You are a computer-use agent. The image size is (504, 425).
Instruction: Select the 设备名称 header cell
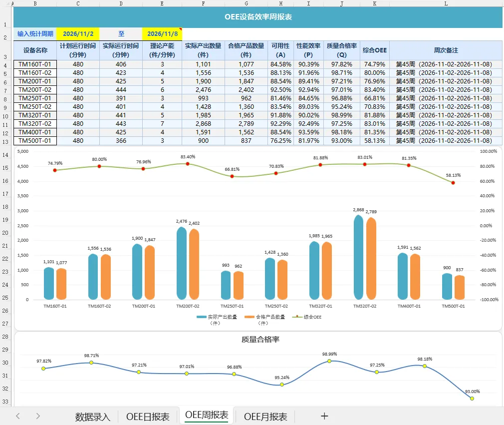[x=35, y=50]
